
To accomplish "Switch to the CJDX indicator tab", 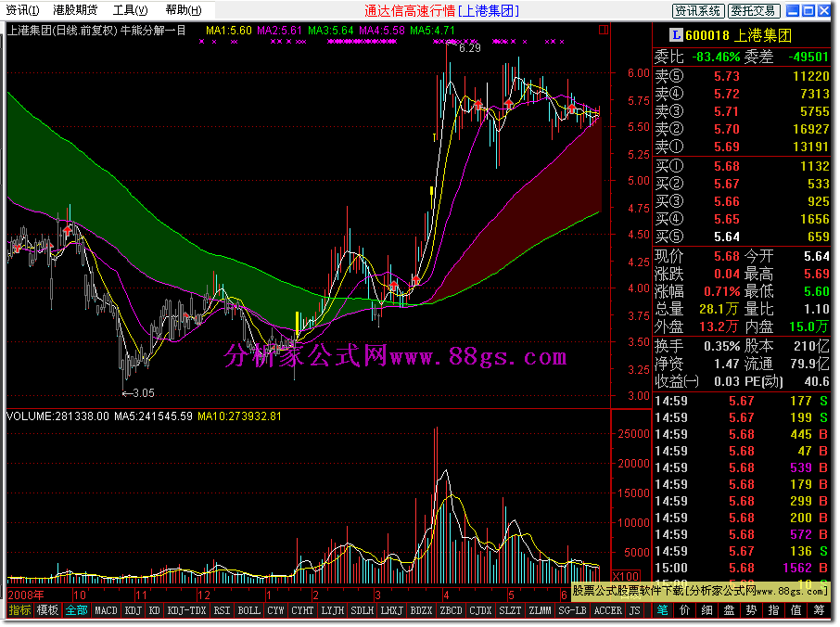I will (480, 610).
